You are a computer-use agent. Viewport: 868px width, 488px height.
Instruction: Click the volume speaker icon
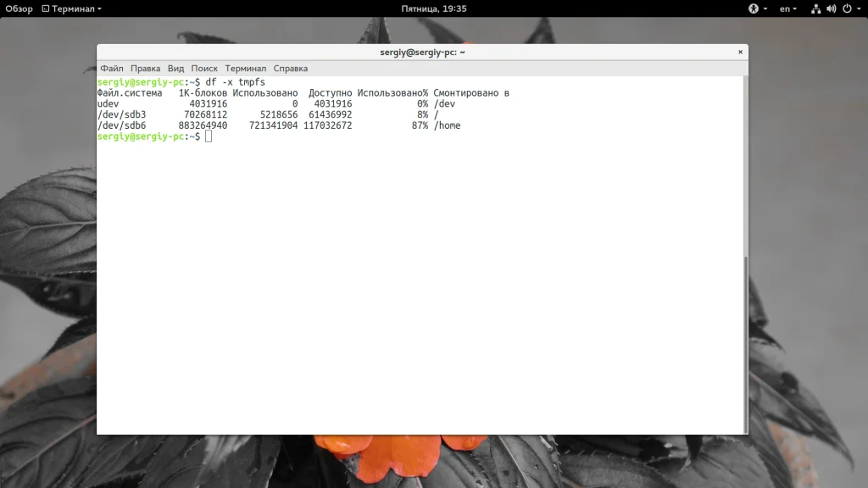[x=831, y=8]
